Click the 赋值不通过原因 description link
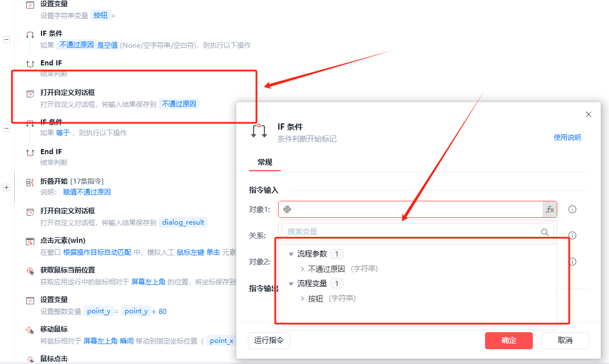Image resolution: width=609 pixels, height=364 pixels. pyautogui.click(x=87, y=192)
